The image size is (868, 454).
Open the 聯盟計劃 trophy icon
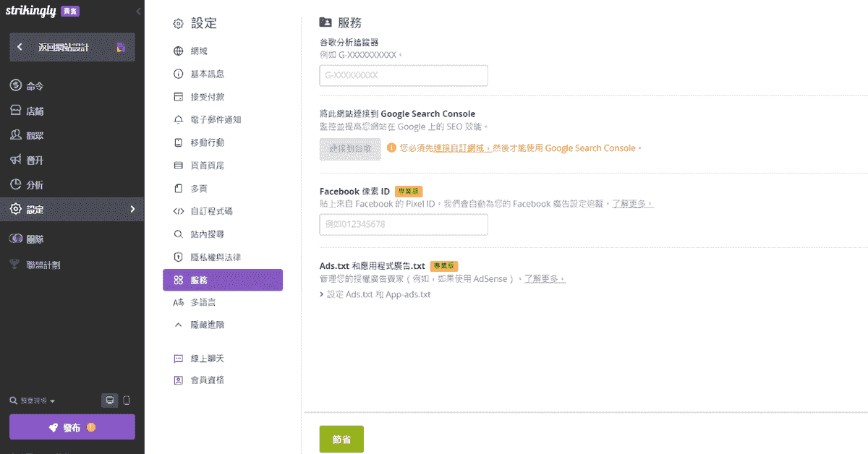click(15, 265)
